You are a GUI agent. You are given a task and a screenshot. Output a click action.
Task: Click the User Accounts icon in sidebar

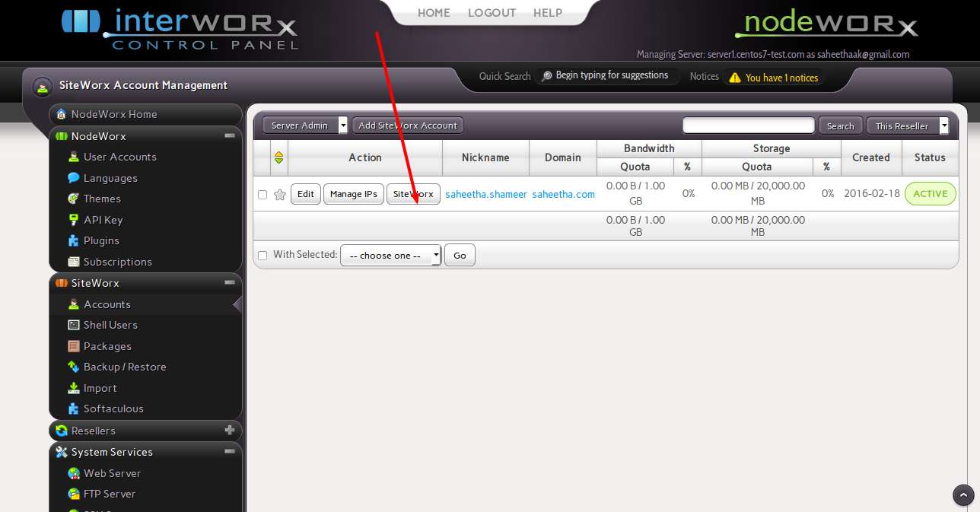74,157
